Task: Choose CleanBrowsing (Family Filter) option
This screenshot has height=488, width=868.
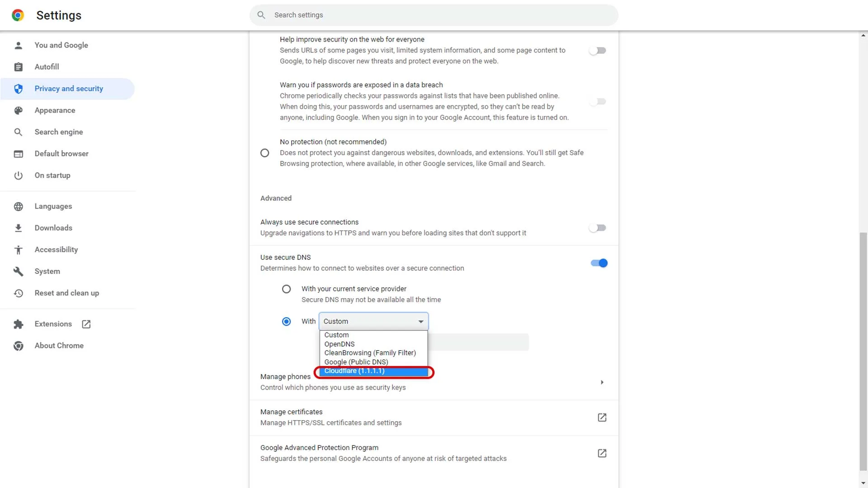Action: coord(373,353)
